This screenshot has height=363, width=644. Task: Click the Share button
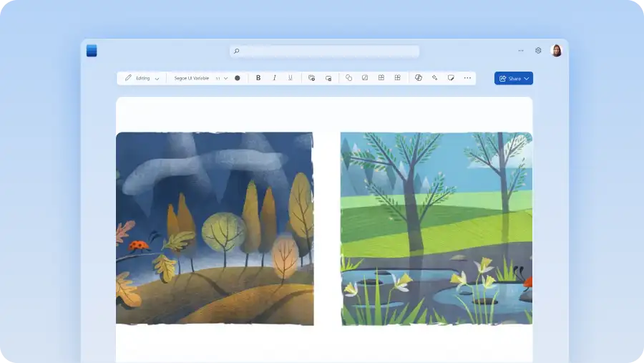[x=513, y=78]
